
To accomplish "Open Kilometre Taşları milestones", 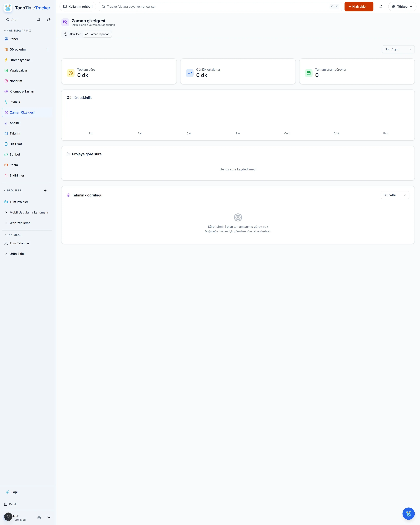I will pyautogui.click(x=27, y=91).
